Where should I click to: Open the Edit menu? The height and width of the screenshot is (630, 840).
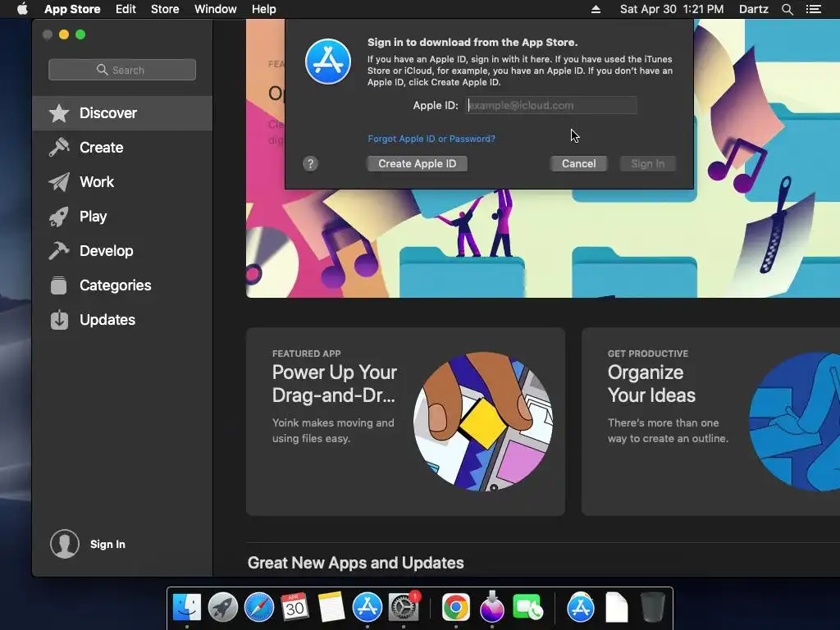click(x=126, y=9)
